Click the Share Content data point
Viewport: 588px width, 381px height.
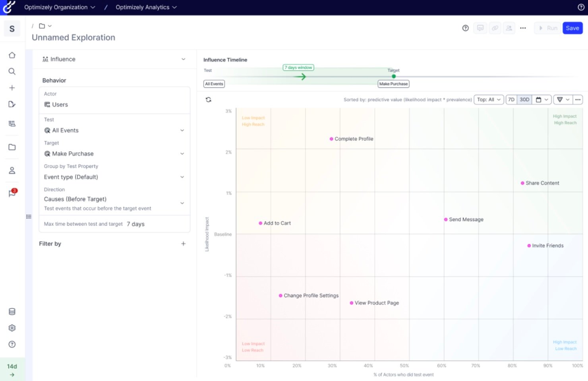522,183
